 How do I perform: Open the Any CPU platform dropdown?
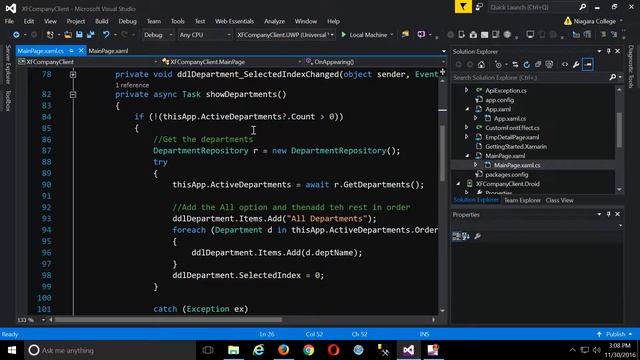(205, 35)
